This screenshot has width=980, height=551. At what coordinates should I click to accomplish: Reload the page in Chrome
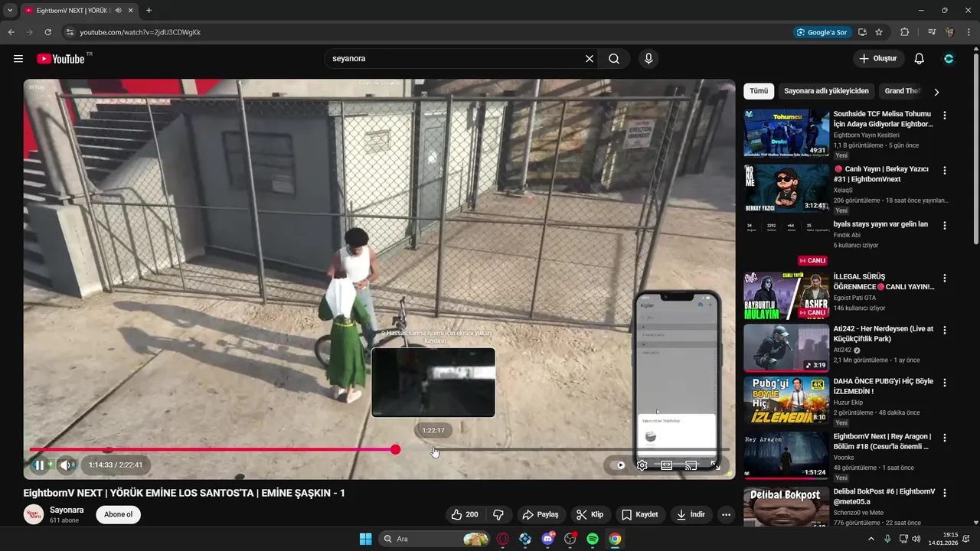coord(47,32)
